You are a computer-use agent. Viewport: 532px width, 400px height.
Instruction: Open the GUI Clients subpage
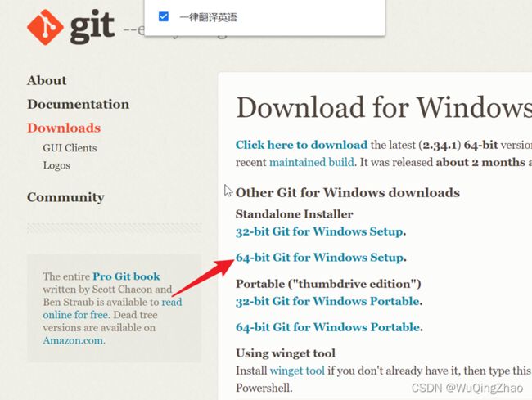pos(70,148)
